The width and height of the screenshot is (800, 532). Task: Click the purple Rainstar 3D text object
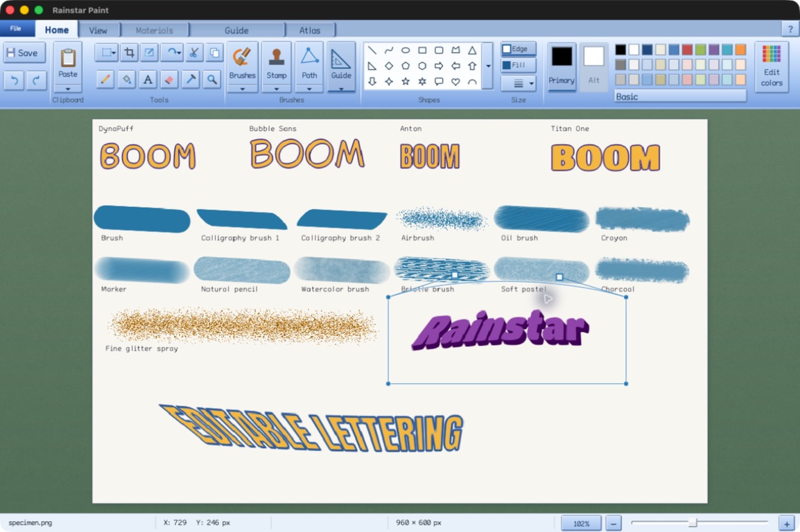click(501, 330)
